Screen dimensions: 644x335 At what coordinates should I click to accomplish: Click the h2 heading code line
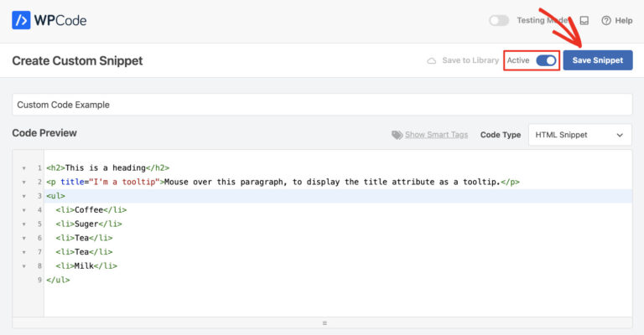coord(108,168)
